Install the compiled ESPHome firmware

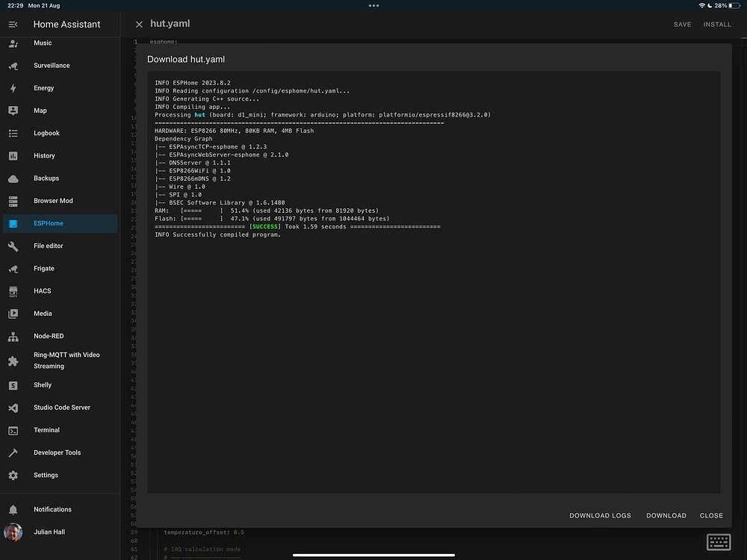click(717, 24)
